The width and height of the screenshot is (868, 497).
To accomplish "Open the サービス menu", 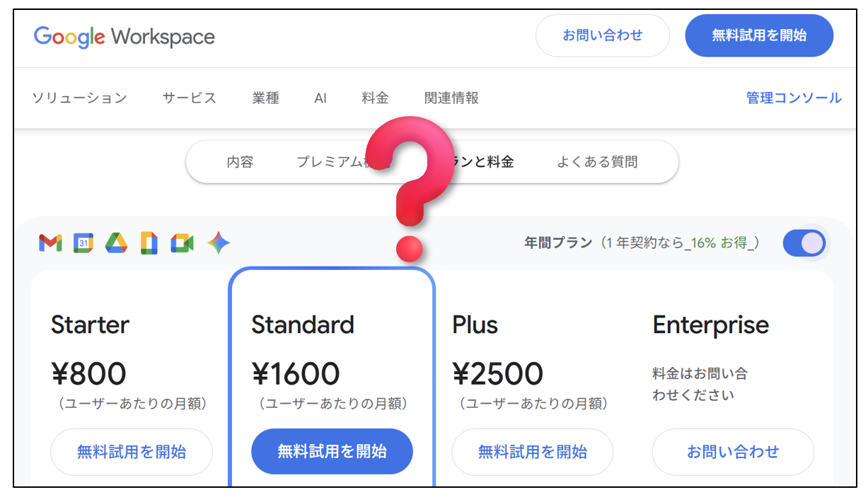I will point(190,98).
